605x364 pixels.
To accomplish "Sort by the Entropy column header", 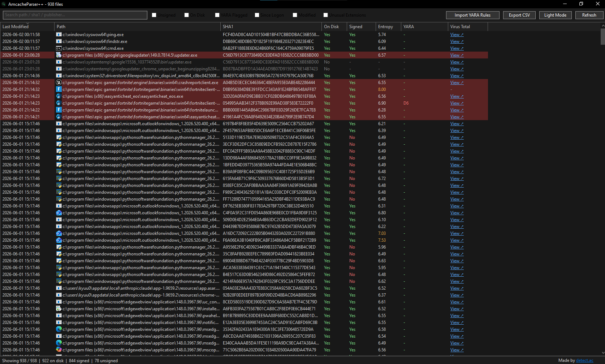I will [388, 27].
